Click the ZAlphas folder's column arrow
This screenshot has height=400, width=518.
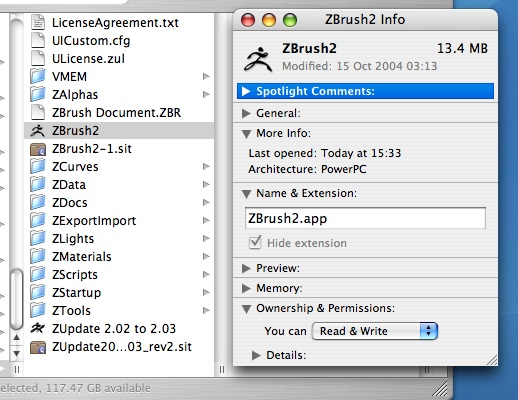point(206,94)
